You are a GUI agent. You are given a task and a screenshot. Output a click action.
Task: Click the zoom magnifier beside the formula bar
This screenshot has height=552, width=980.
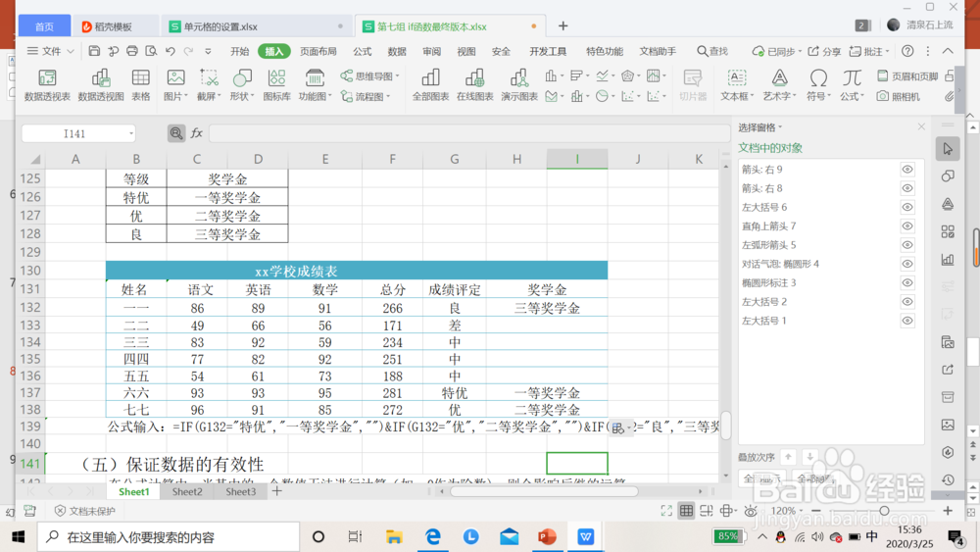(x=176, y=133)
